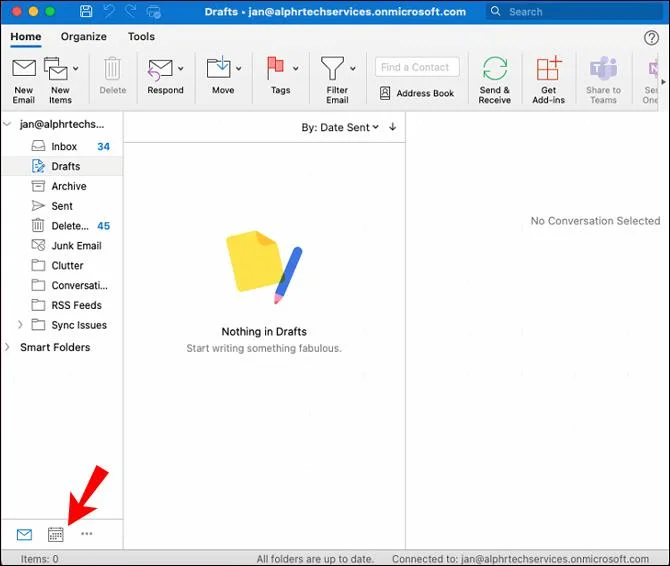Click the Filter Email funnel icon
The height and width of the screenshot is (566, 670).
click(x=332, y=69)
